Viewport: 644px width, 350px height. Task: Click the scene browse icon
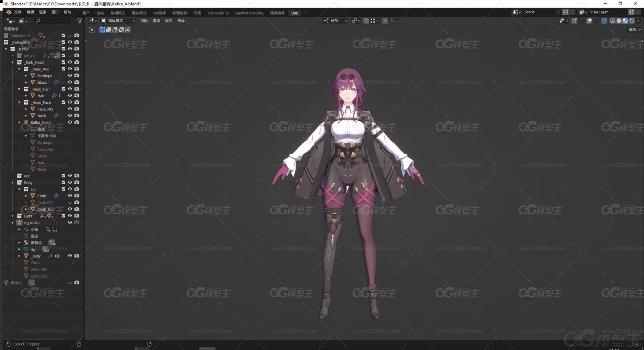[x=517, y=12]
